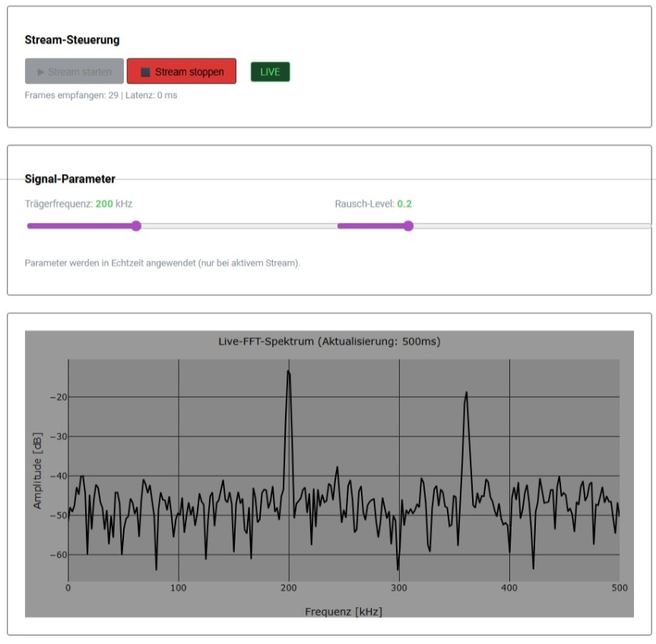Click the Rausch-Level slider handle
The image size is (656, 644).
click(x=408, y=226)
